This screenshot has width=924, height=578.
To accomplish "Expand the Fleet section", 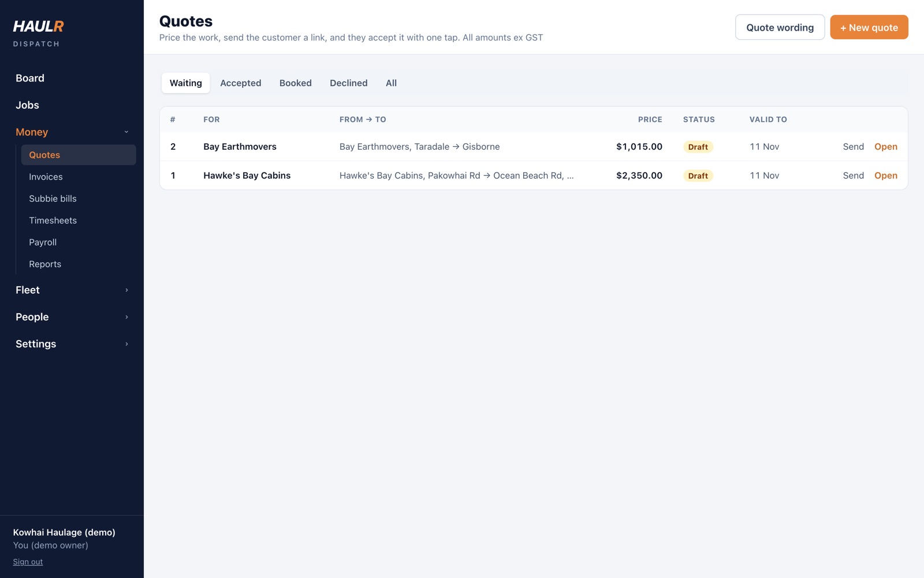I will coord(72,290).
